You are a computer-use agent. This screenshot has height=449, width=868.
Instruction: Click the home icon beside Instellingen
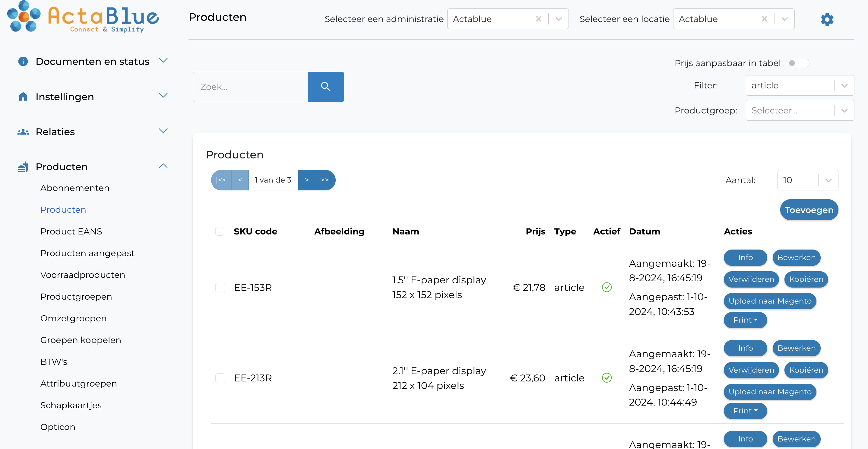click(x=23, y=97)
